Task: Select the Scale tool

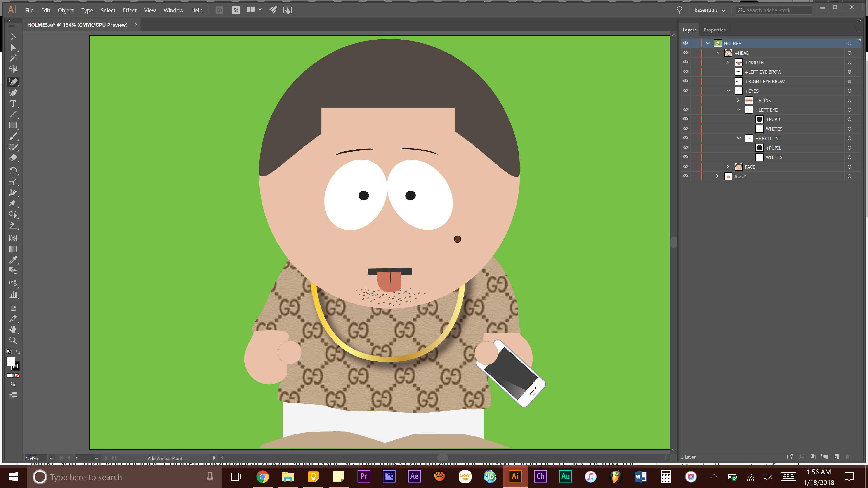Action: click(x=13, y=181)
